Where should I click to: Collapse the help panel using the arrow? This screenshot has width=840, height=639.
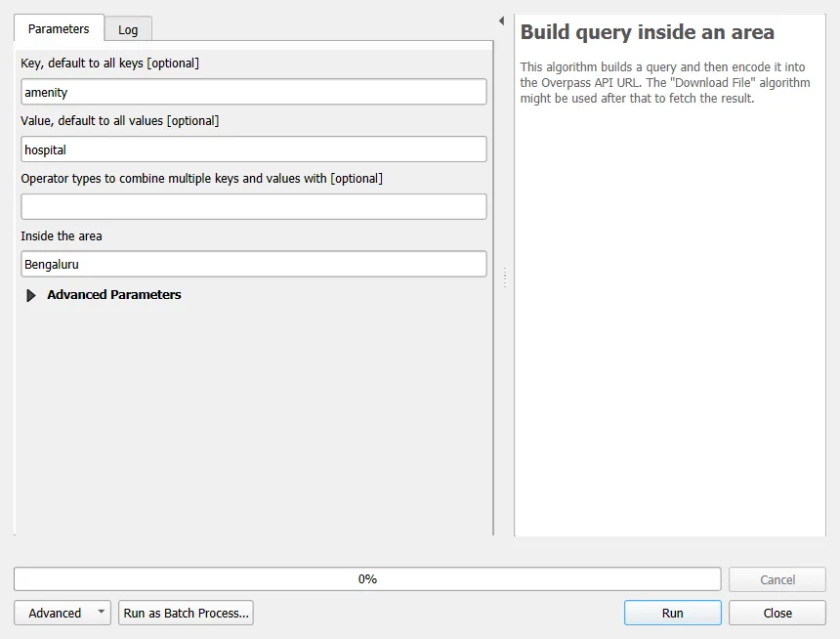tap(501, 21)
